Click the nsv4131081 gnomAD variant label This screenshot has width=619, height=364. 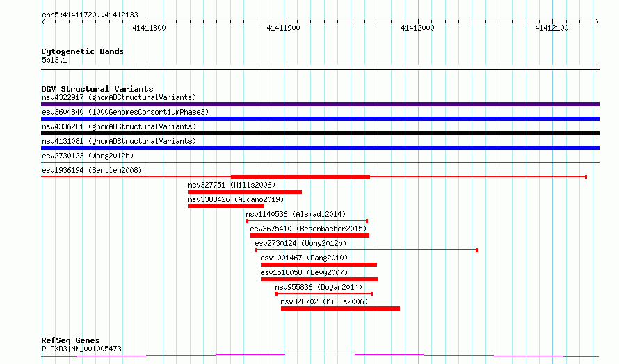[119, 141]
